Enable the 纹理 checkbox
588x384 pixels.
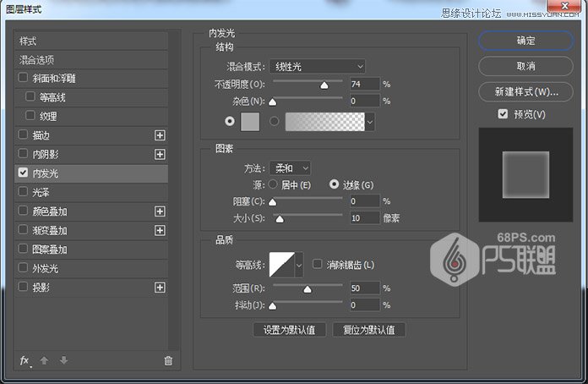[30, 115]
